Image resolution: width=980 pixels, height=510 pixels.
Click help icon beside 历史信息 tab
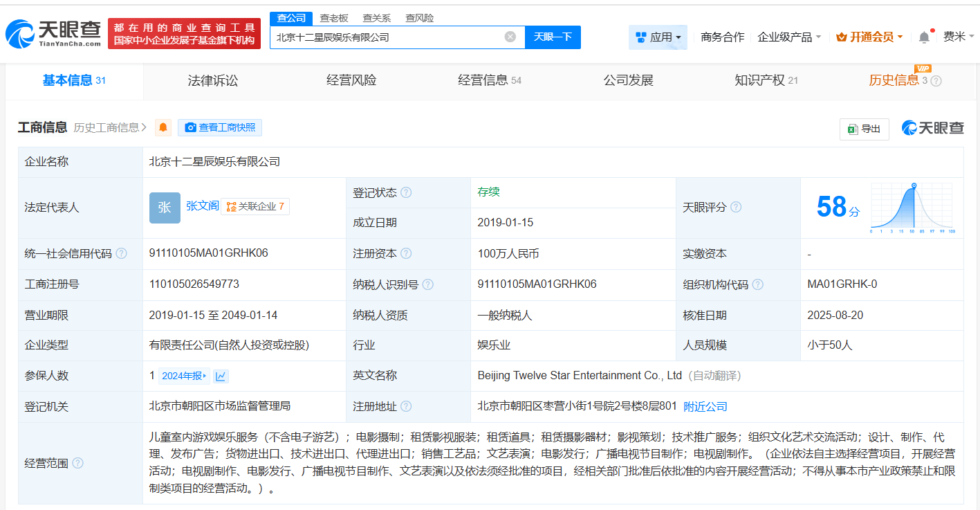coord(936,81)
